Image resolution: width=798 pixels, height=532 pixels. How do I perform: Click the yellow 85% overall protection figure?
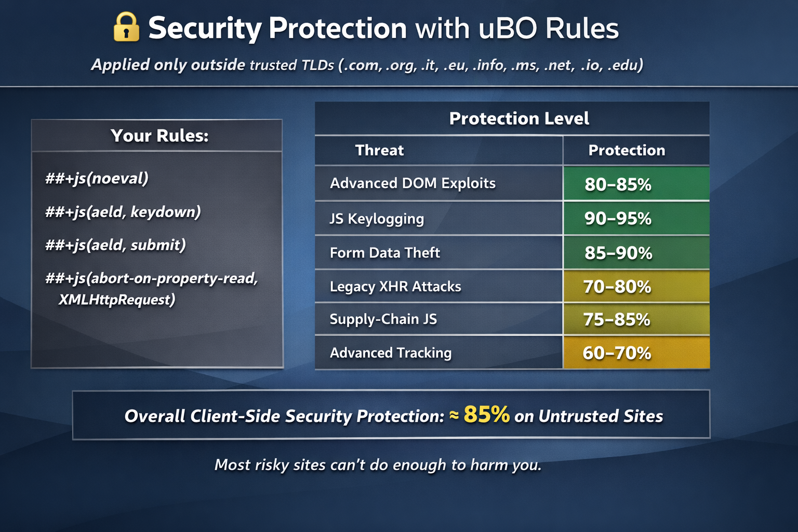click(486, 415)
